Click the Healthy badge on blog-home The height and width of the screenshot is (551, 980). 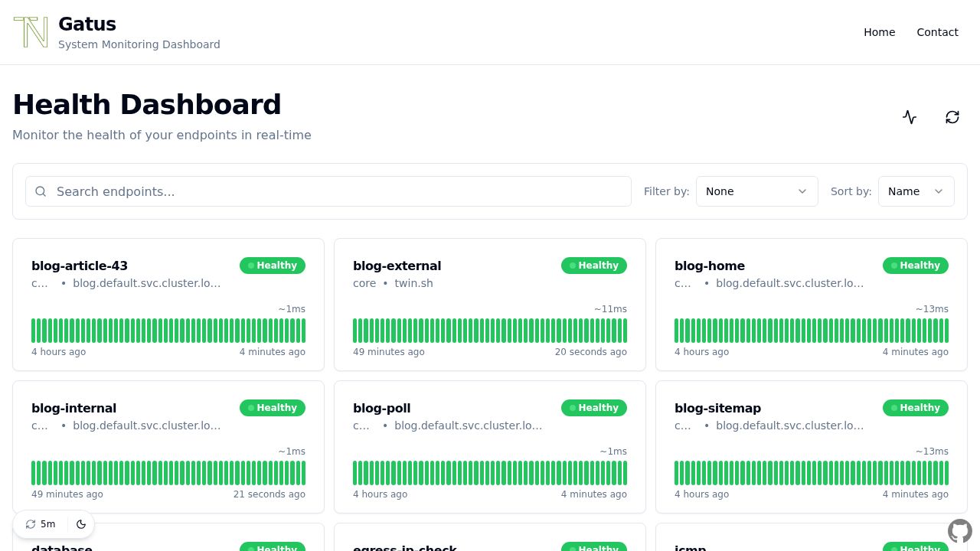pyautogui.click(x=916, y=266)
